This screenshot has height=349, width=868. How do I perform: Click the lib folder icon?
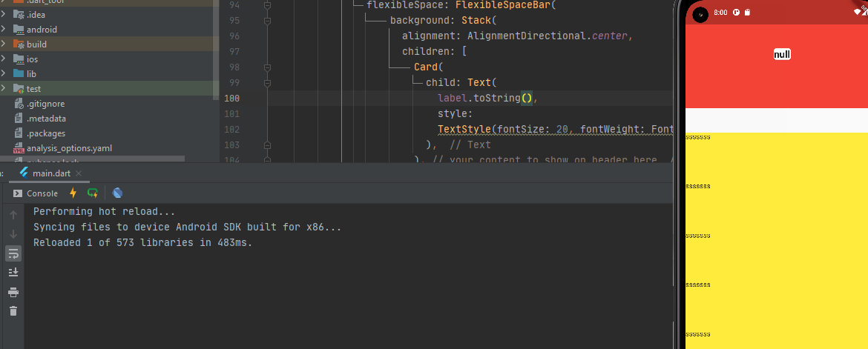pyautogui.click(x=19, y=73)
